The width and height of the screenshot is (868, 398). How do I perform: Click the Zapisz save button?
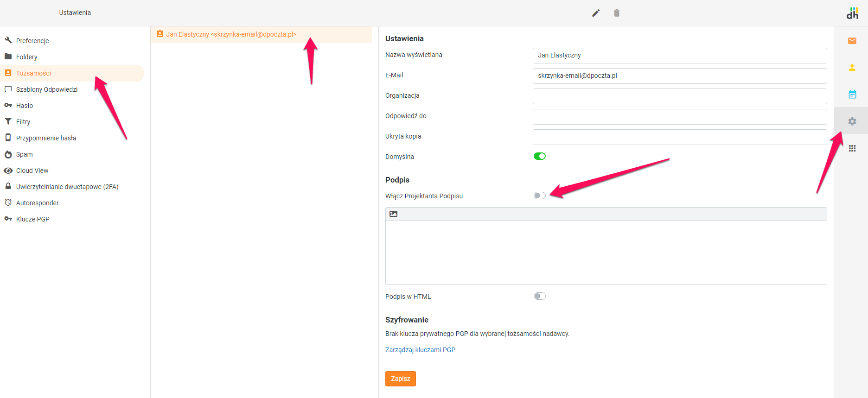pyautogui.click(x=401, y=379)
